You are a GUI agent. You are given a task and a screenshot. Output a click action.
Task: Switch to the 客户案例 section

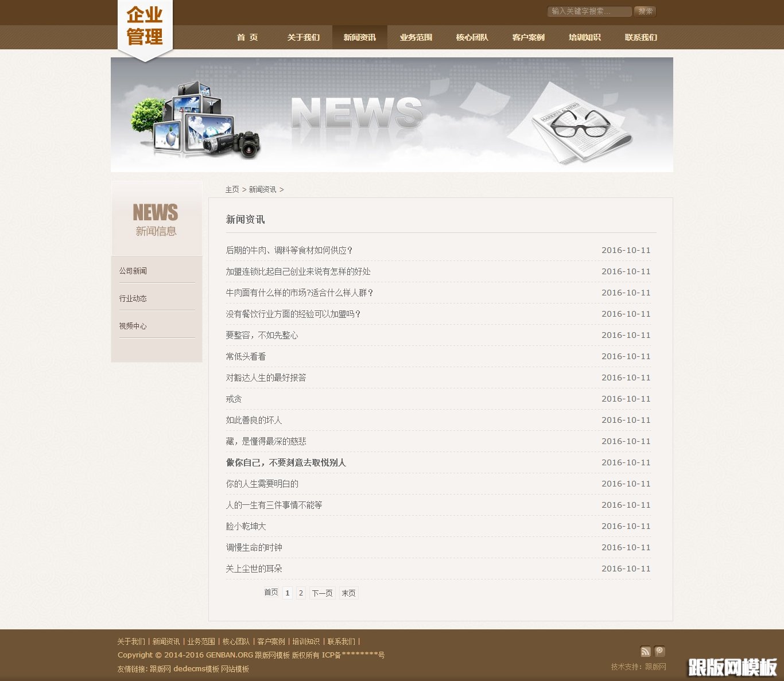(x=527, y=37)
